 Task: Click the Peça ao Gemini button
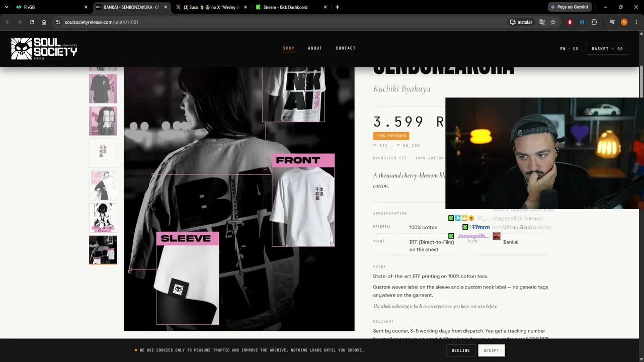[569, 7]
